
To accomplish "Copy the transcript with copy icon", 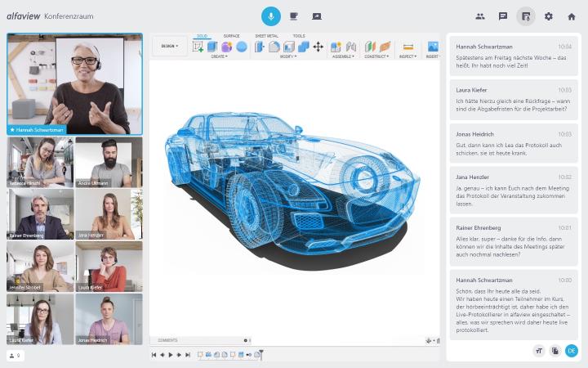I will coord(555,350).
